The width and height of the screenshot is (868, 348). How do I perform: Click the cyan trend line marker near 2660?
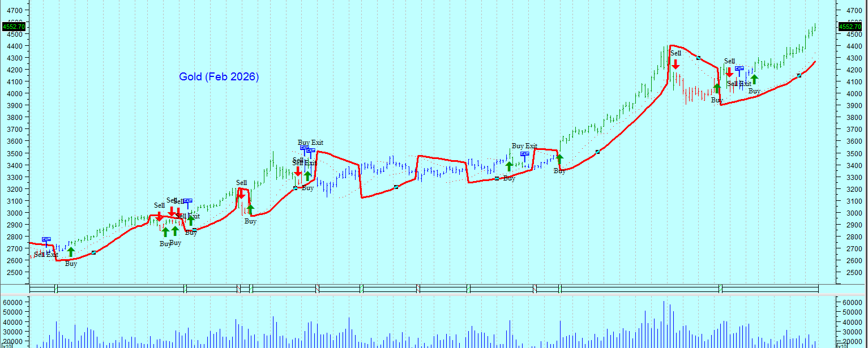(93, 252)
